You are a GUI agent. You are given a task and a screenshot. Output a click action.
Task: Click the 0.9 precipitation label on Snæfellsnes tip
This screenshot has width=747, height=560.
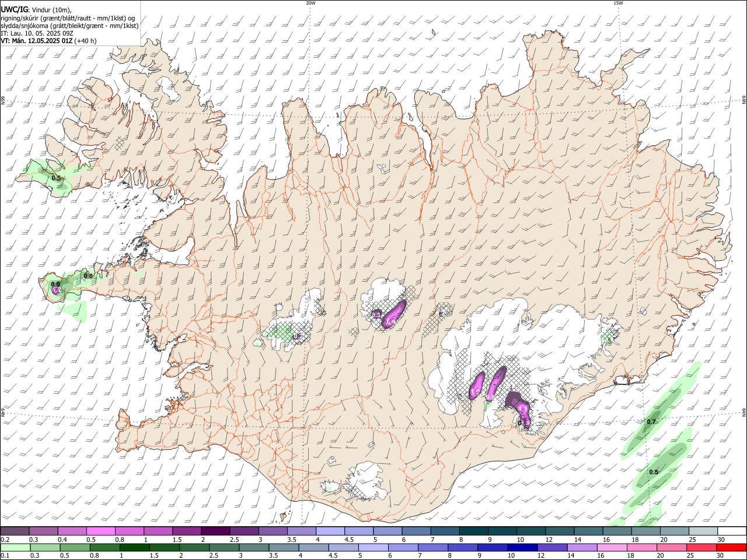[55, 284]
